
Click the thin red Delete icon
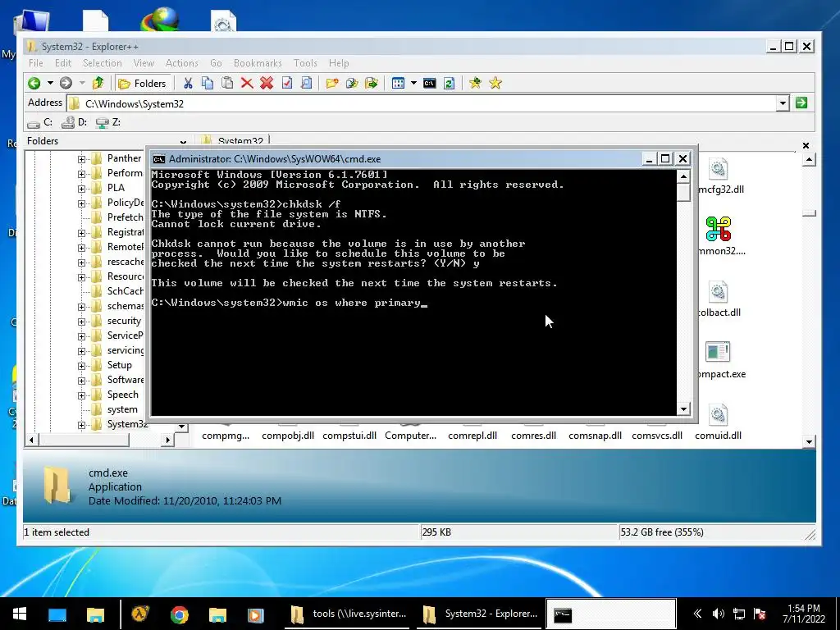pyautogui.click(x=247, y=83)
